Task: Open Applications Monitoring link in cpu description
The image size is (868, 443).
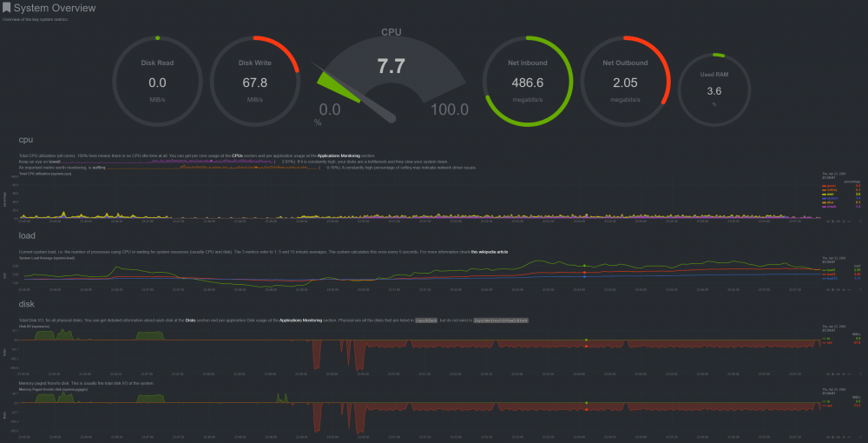Action: 339,155
